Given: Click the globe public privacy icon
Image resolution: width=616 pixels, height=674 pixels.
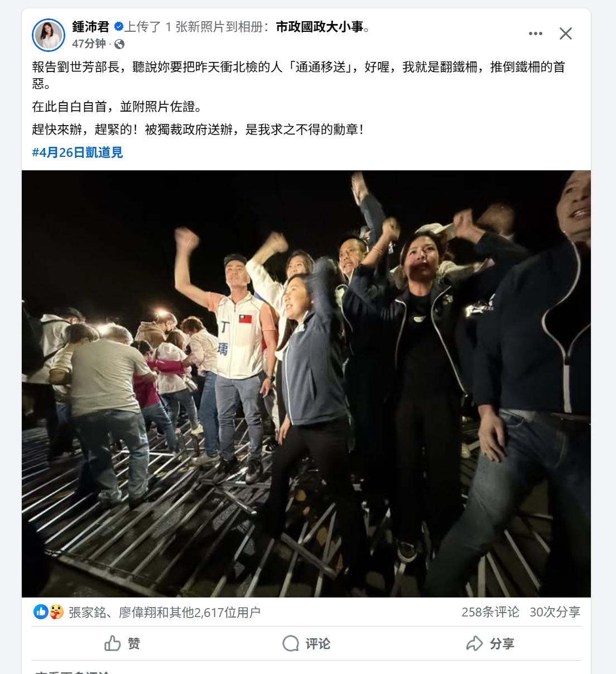Looking at the screenshot, I should click(x=119, y=44).
